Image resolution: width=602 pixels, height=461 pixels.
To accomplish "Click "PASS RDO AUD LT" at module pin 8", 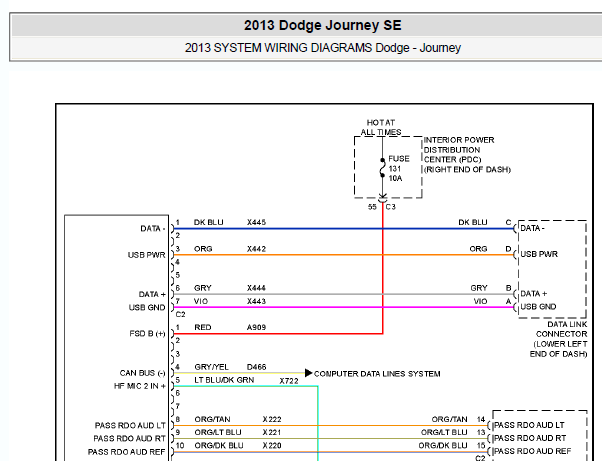I will click(x=130, y=426).
